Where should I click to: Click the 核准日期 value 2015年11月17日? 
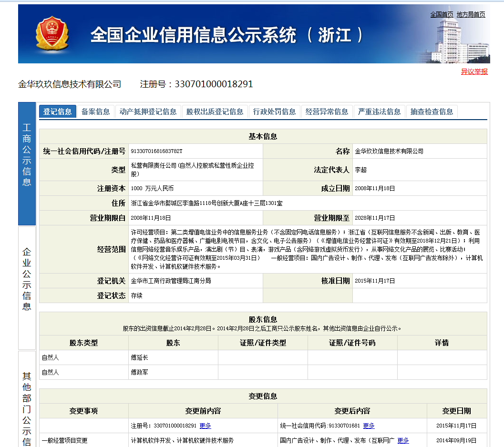[x=375, y=281]
